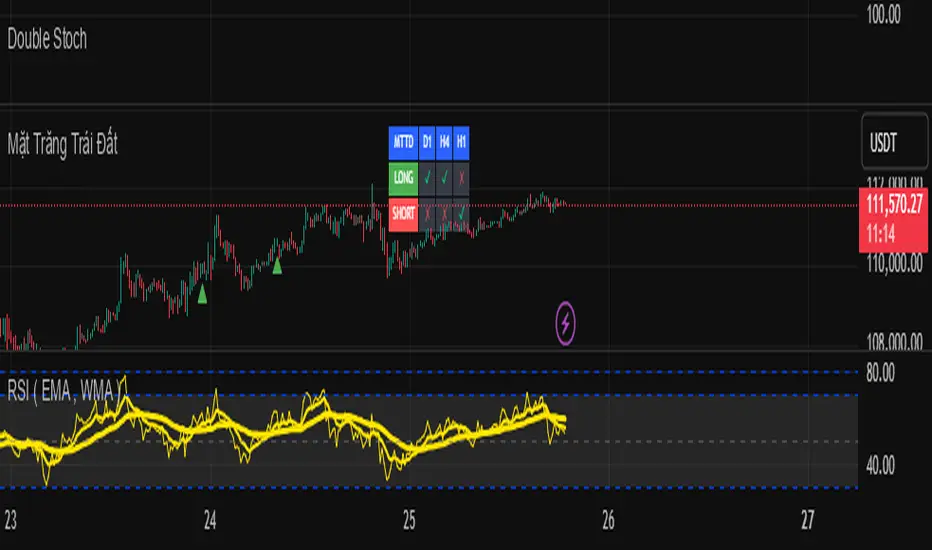Image resolution: width=932 pixels, height=550 pixels.
Task: Click the green LONG row label
Action: point(403,178)
